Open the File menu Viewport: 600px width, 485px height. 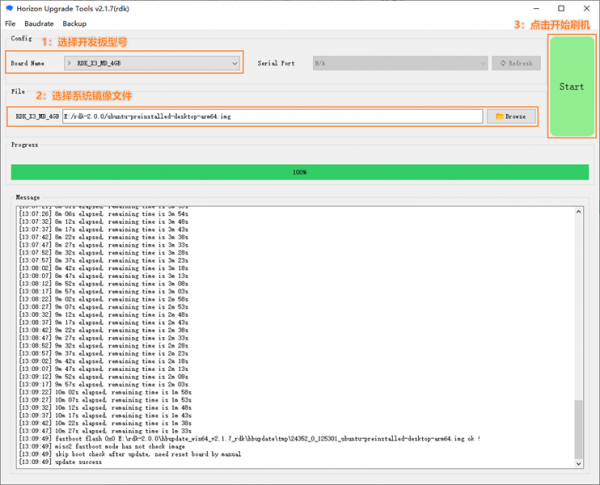point(10,24)
